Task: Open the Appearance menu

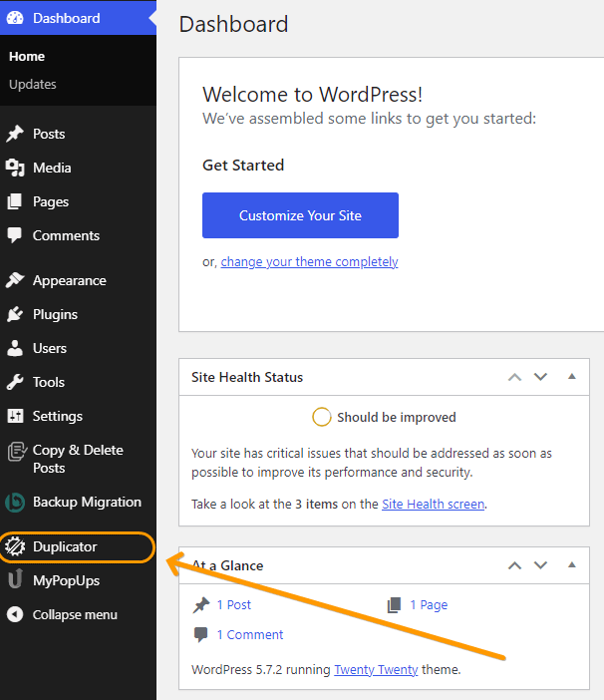Action: click(69, 280)
